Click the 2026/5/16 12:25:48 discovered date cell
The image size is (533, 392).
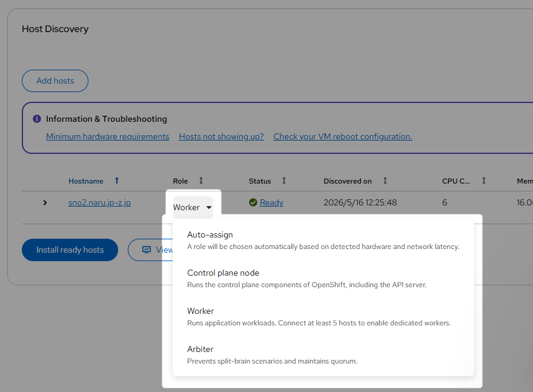click(x=360, y=202)
